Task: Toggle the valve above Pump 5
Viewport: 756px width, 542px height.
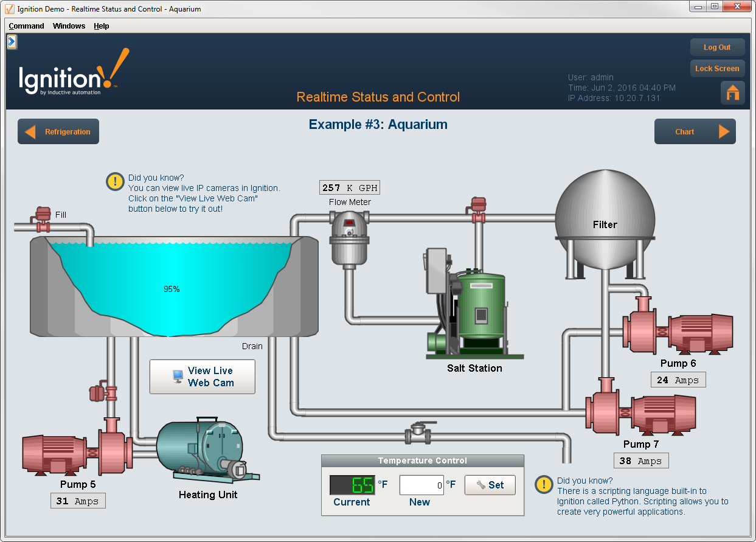Action: pyautogui.click(x=99, y=392)
